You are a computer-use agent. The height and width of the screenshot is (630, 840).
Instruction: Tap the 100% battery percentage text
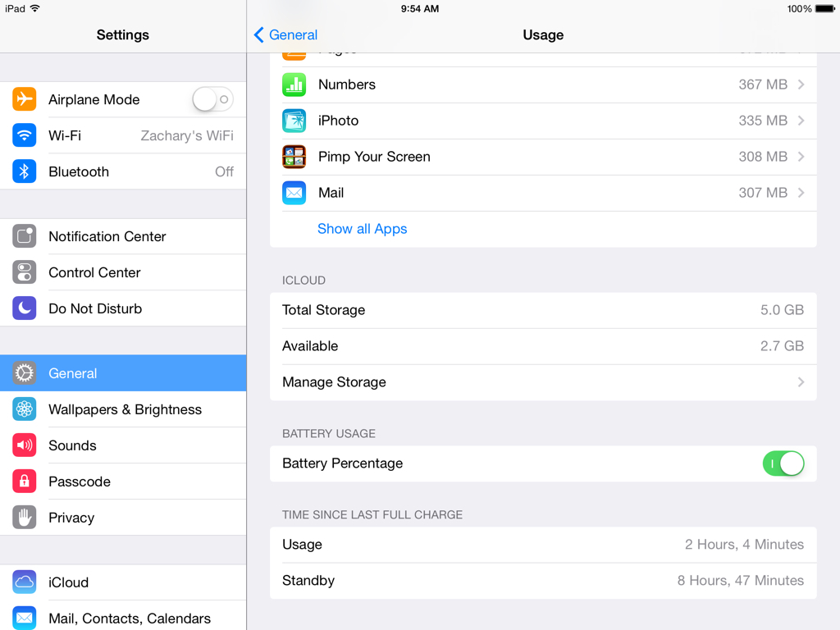[799, 8]
